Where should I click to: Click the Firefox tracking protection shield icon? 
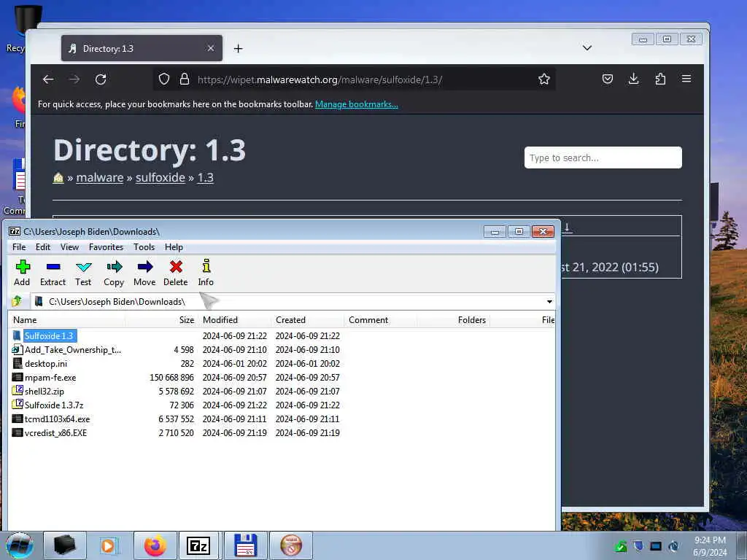click(x=164, y=79)
